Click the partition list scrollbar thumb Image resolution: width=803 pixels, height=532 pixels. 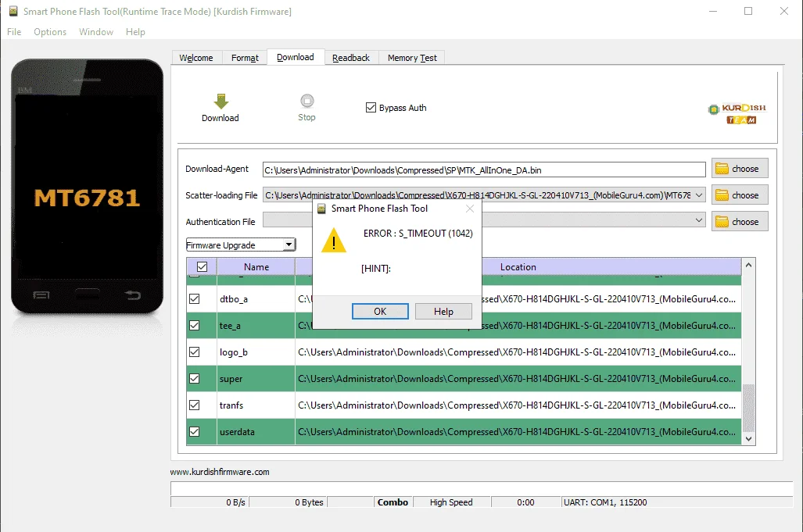coord(748,408)
